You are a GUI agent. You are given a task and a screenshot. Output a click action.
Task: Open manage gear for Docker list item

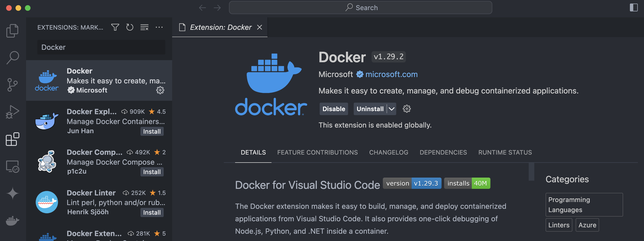(x=160, y=90)
